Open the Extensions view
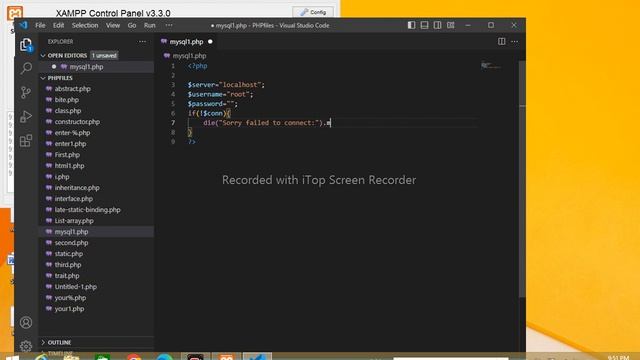Image resolution: width=640 pixels, height=360 pixels. click(x=26, y=141)
